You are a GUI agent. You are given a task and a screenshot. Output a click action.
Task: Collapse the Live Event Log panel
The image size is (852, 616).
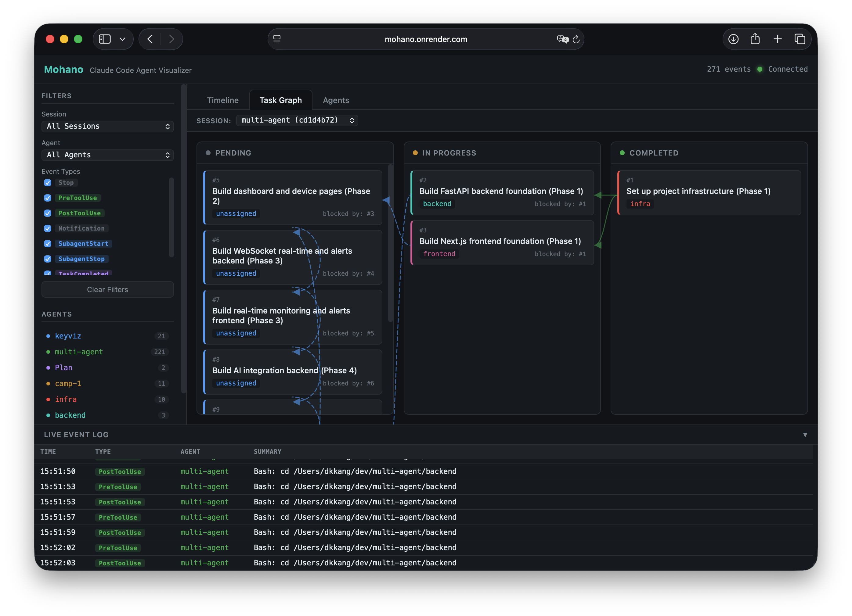tap(805, 434)
